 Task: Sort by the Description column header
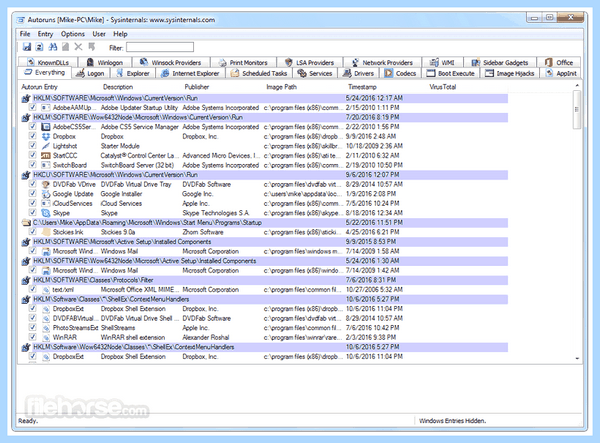pos(118,87)
